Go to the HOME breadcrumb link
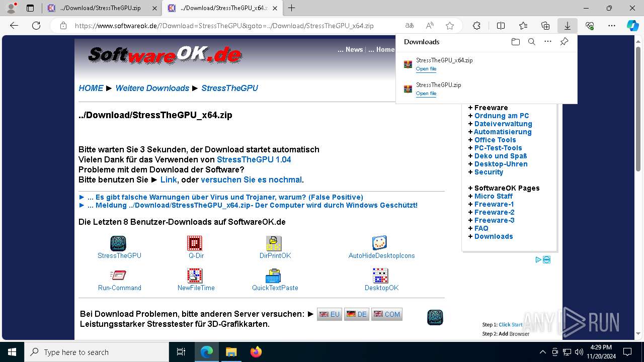This screenshot has height=362, width=644. 91,88
